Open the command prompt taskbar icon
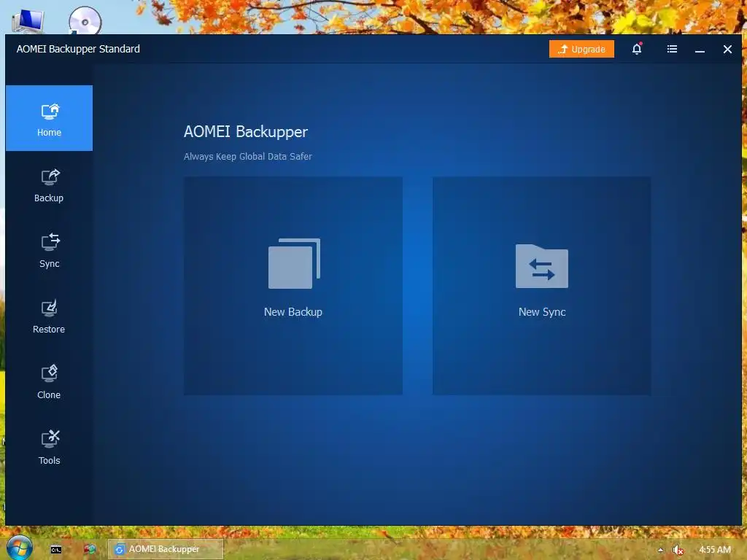 point(56,550)
